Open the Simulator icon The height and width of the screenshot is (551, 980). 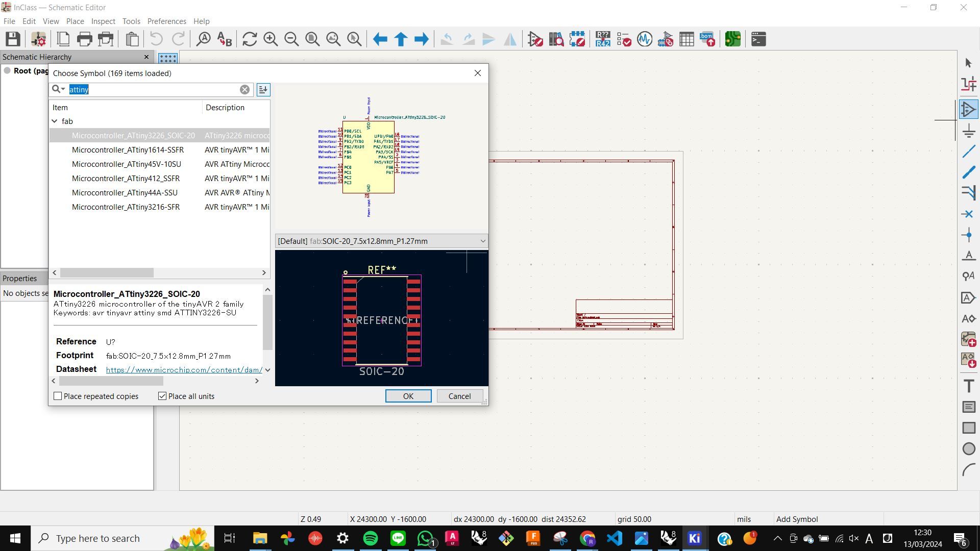point(645,39)
